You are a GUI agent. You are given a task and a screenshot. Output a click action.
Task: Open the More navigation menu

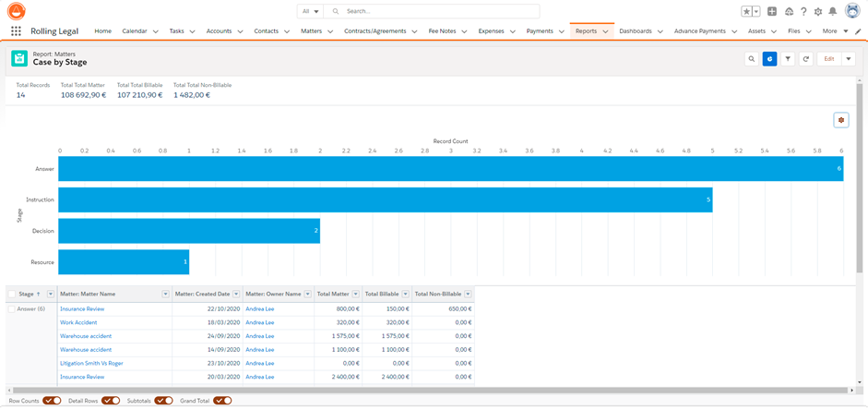835,31
